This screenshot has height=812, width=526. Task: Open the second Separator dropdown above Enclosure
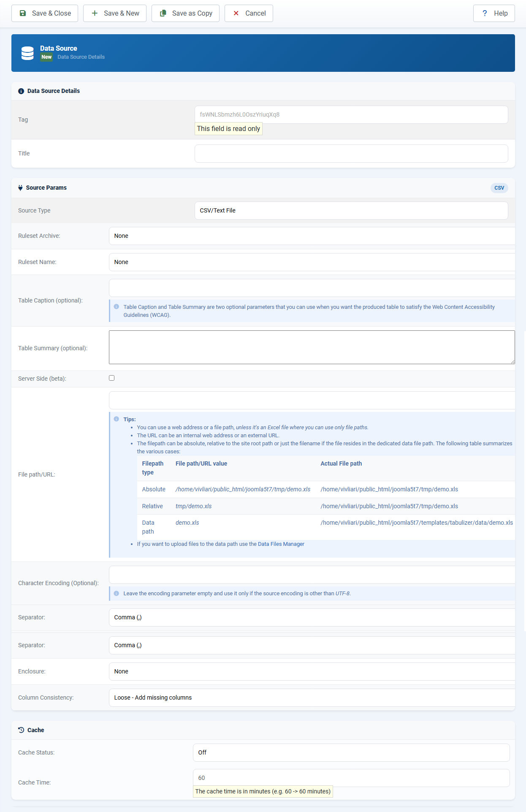coord(312,645)
